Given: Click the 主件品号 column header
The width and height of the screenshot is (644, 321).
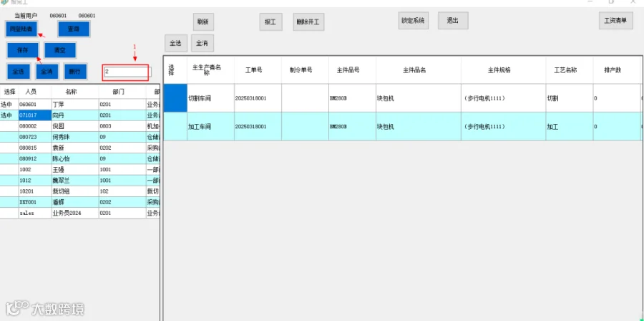Looking at the screenshot, I should [352, 70].
